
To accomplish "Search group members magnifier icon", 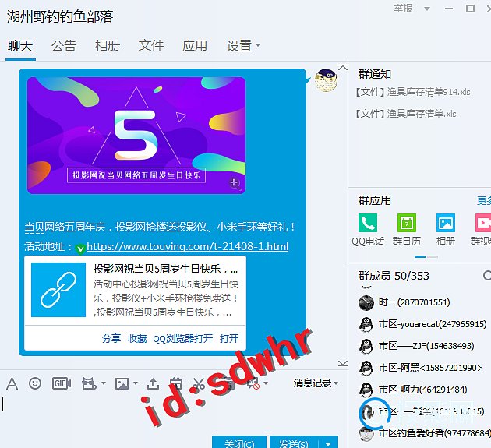I will [486, 276].
